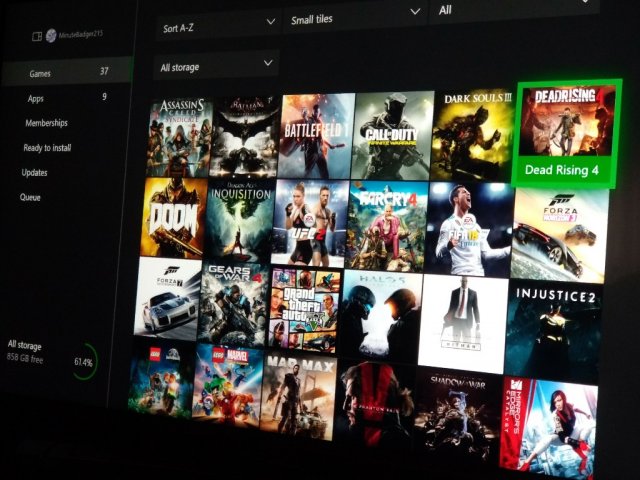Screen dimensions: 640x480
Task: Select Games in the sidebar
Action: [x=67, y=72]
